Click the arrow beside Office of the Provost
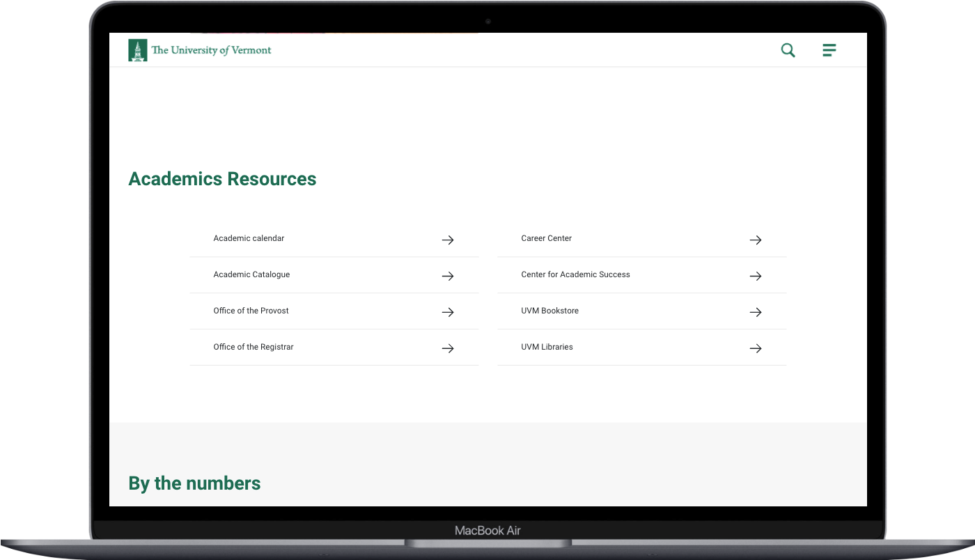Viewport: 975px width, 560px height. [x=448, y=312]
